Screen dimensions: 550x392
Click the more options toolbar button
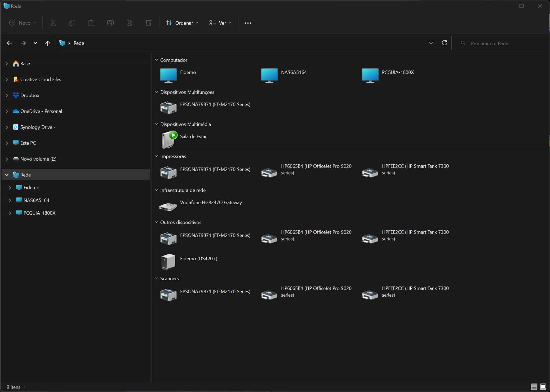[248, 23]
